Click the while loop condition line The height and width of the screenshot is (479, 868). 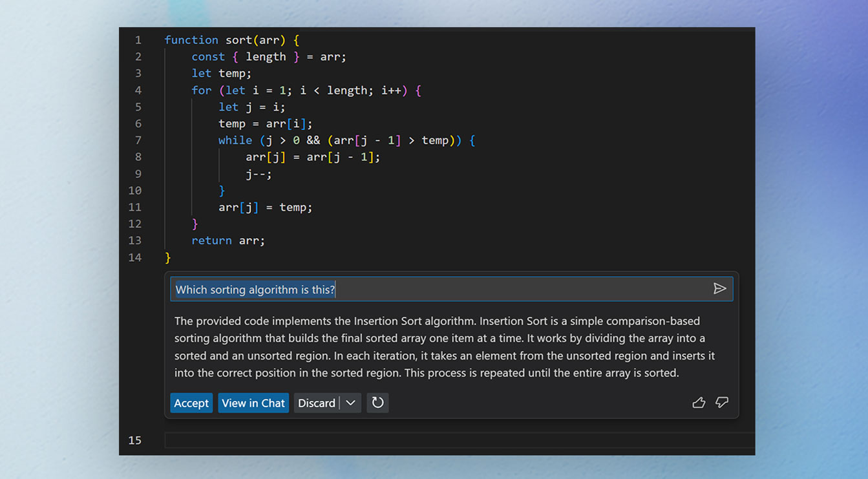click(x=347, y=140)
